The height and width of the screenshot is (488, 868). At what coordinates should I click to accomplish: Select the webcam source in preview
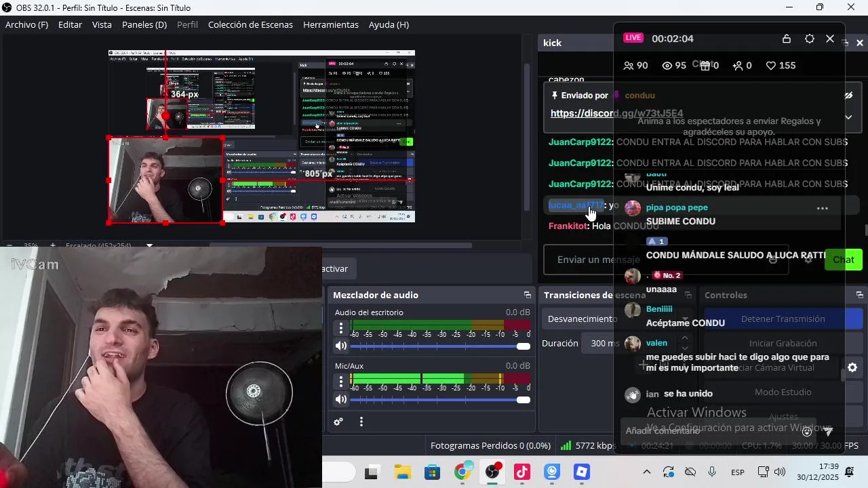pyautogui.click(x=166, y=180)
